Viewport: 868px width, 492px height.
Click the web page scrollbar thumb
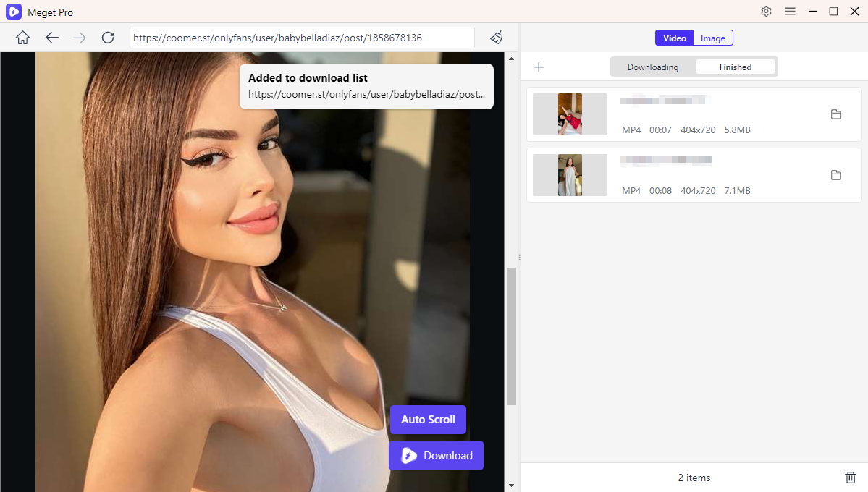click(x=511, y=336)
